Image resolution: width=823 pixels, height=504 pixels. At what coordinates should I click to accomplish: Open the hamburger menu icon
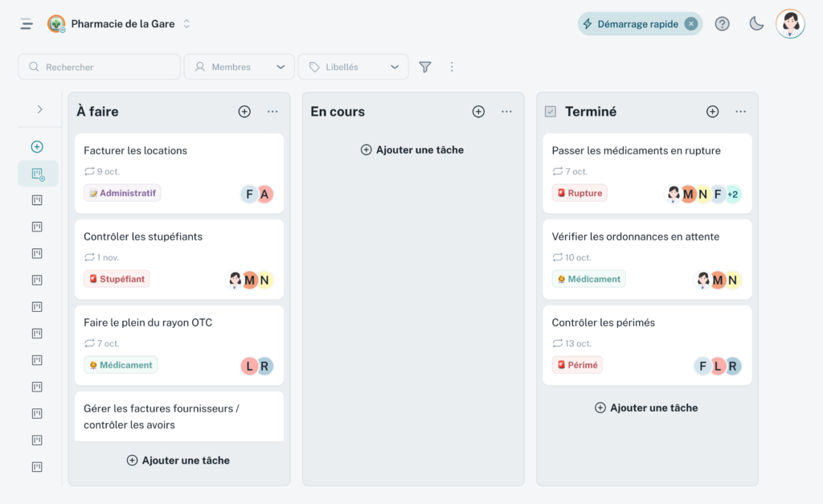click(x=27, y=24)
